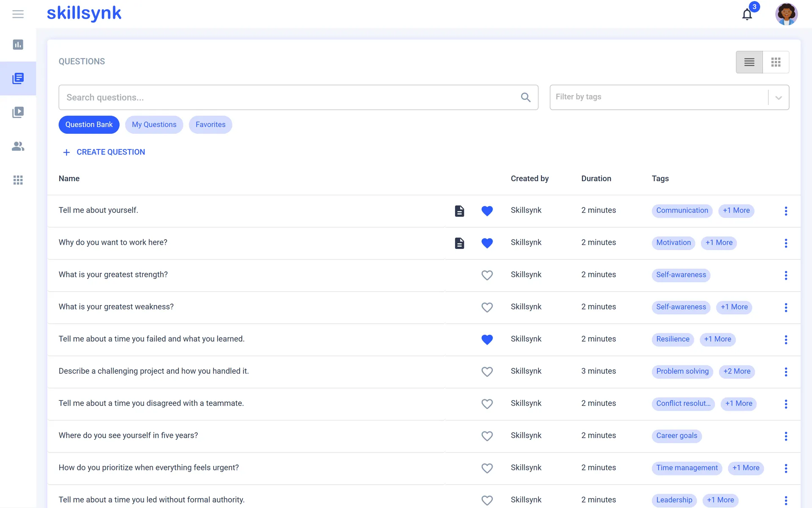Screen dimensions: 812x508
Task: Click the CREATE QUESTION button
Action: coord(104,152)
